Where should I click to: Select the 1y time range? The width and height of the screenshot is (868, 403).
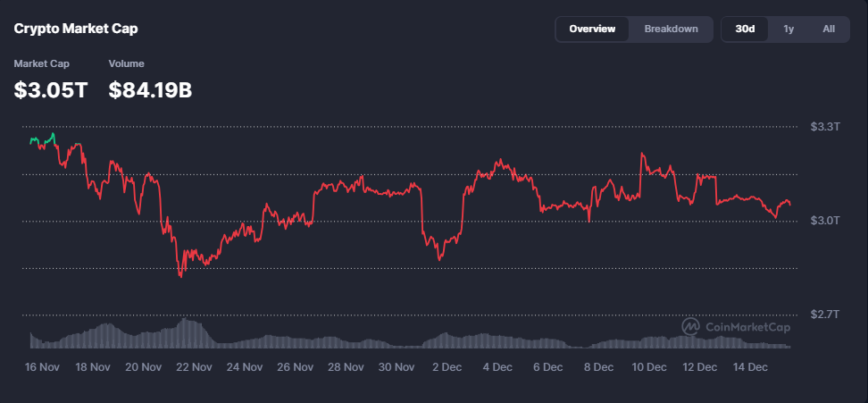click(x=789, y=29)
